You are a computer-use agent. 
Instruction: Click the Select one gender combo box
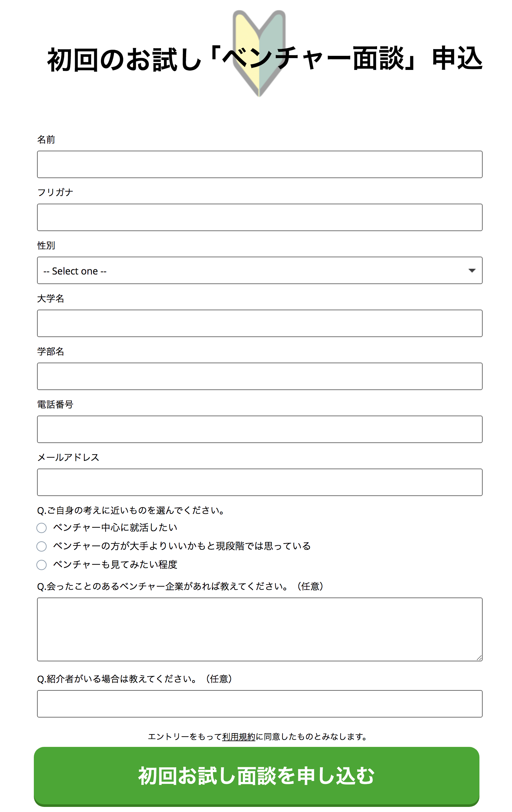tap(260, 270)
